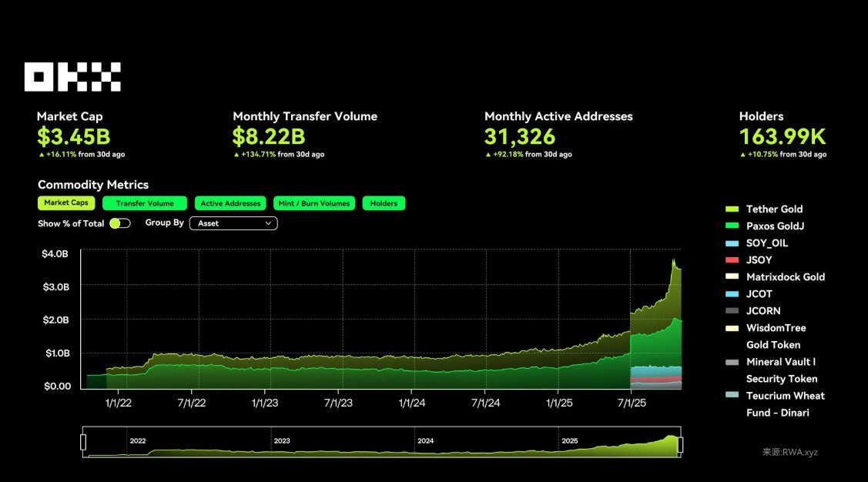The image size is (868, 482).
Task: Click the JCOT legend label
Action: [759, 294]
